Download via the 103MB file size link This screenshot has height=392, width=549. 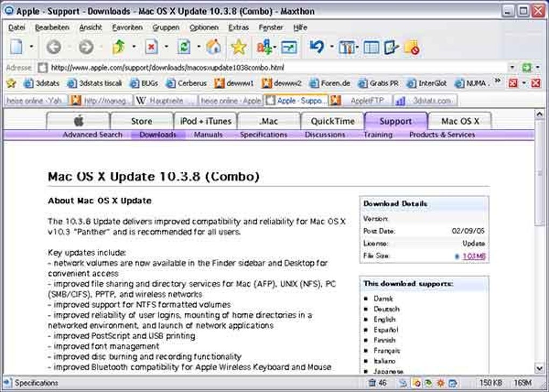coord(474,256)
